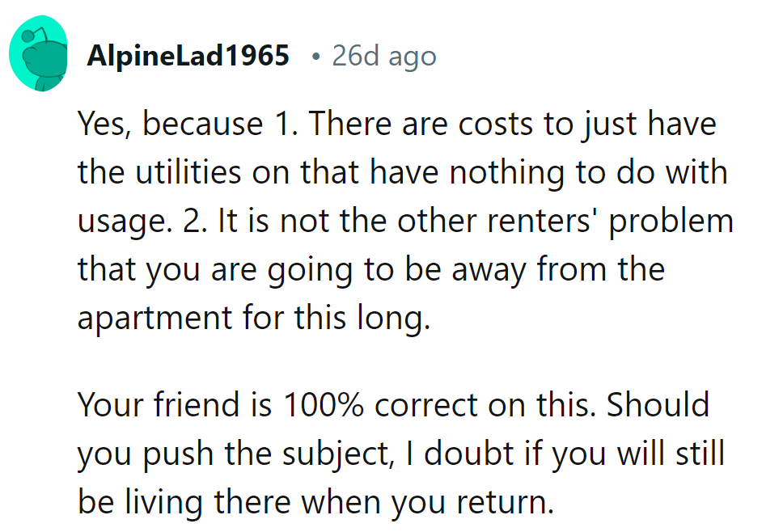Open the '26d ago' timestamp permalink
Image resolution: width=783 pixels, height=532 pixels.
pyautogui.click(x=384, y=56)
